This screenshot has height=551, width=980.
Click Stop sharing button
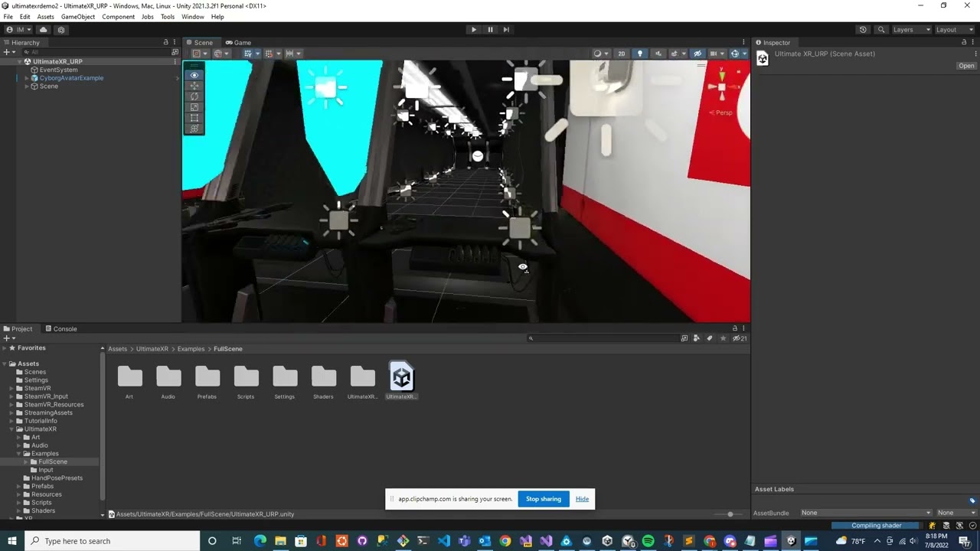pos(544,499)
